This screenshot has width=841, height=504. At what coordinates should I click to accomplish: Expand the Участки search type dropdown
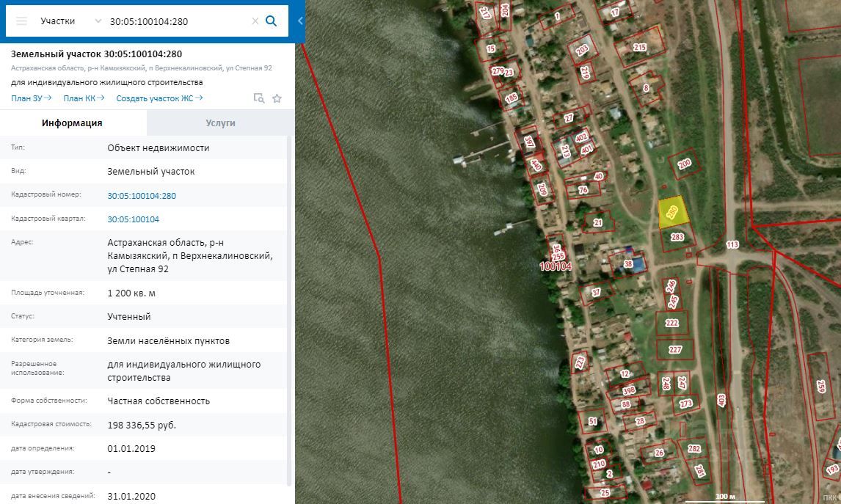(x=98, y=21)
